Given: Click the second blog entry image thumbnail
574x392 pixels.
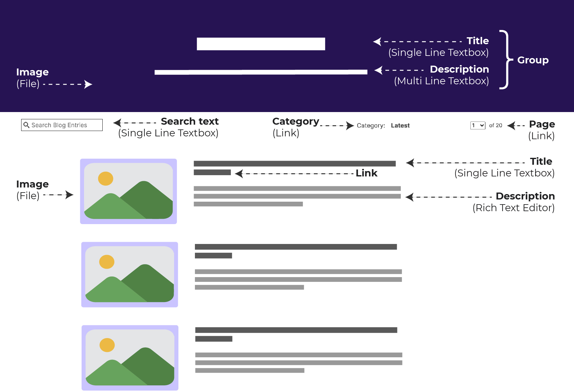Looking at the screenshot, I should 130,275.
